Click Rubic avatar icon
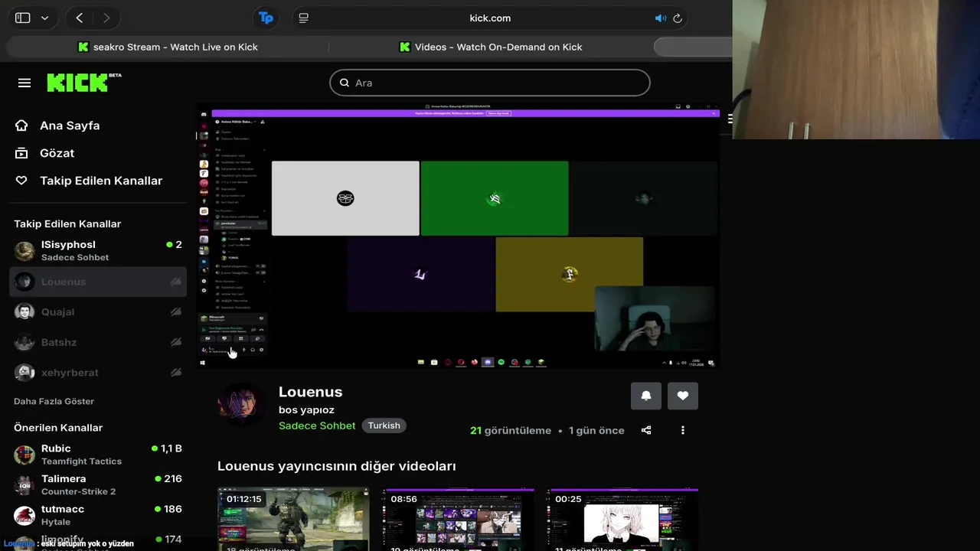The image size is (980, 551). (24, 455)
